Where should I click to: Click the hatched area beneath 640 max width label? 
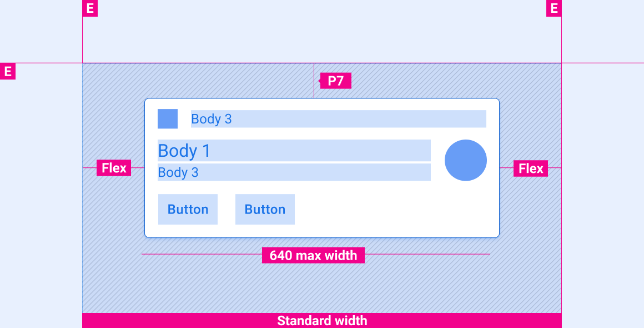(313, 286)
